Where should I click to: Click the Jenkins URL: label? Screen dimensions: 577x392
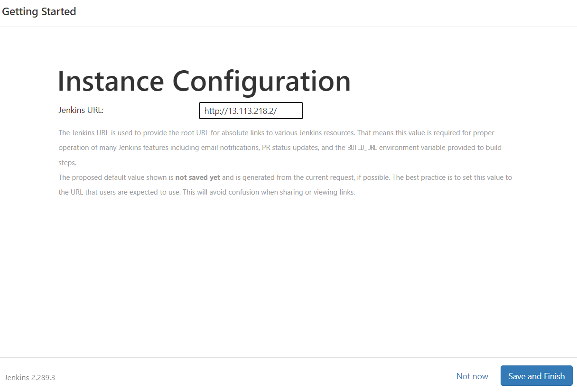coord(81,110)
